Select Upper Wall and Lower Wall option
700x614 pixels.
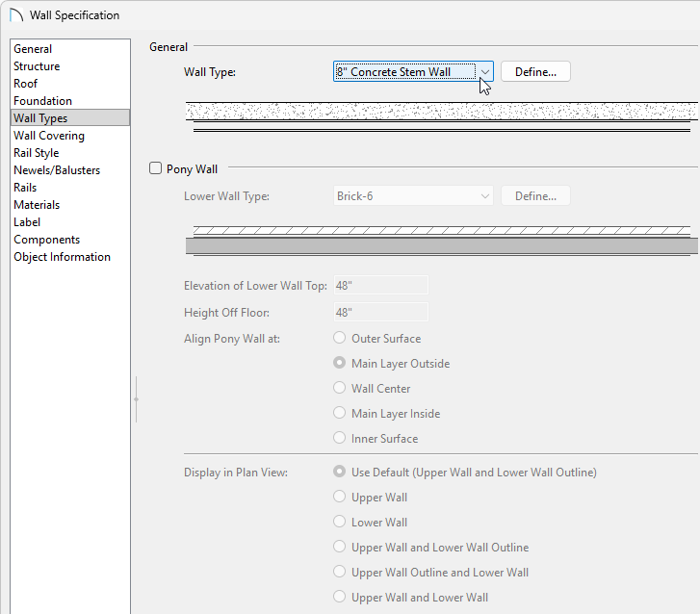click(339, 597)
